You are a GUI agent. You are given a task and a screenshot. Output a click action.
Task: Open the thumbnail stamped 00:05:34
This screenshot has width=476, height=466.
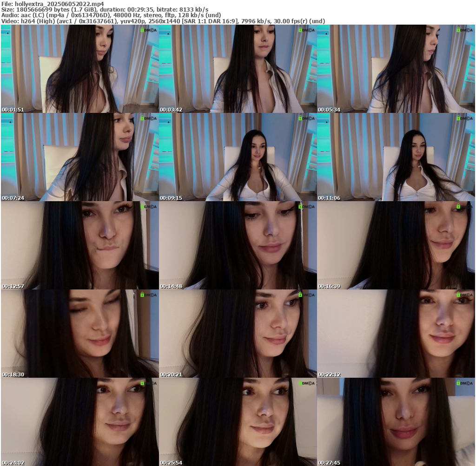pos(396,69)
